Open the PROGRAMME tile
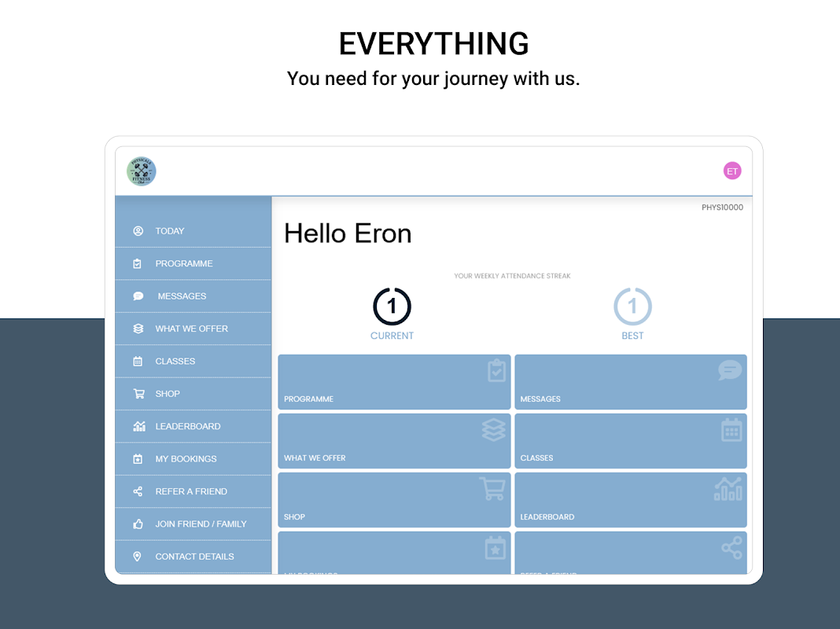This screenshot has width=840, height=629. pyautogui.click(x=394, y=381)
